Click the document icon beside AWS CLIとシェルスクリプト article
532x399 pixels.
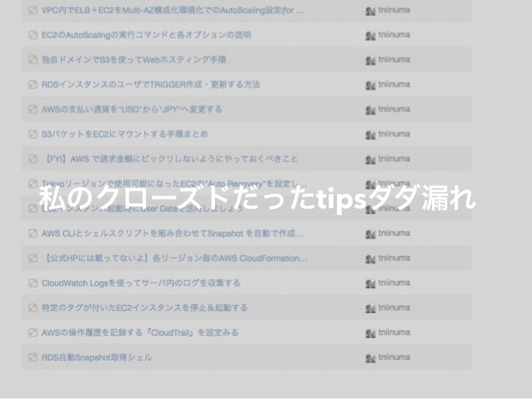point(33,233)
